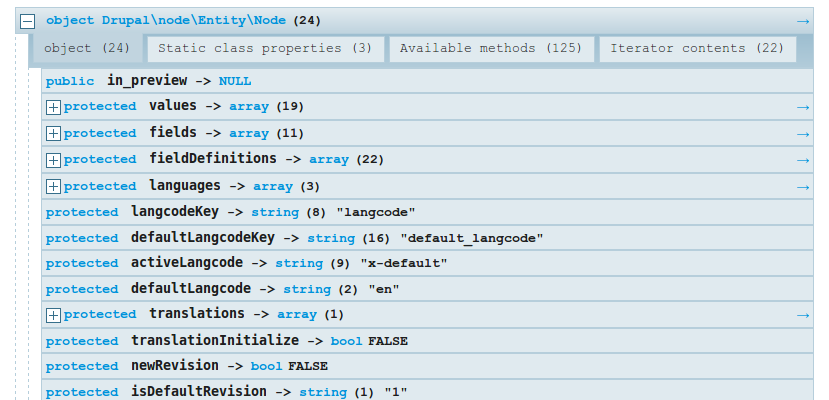Click the array (19) type of values

[x=266, y=107]
